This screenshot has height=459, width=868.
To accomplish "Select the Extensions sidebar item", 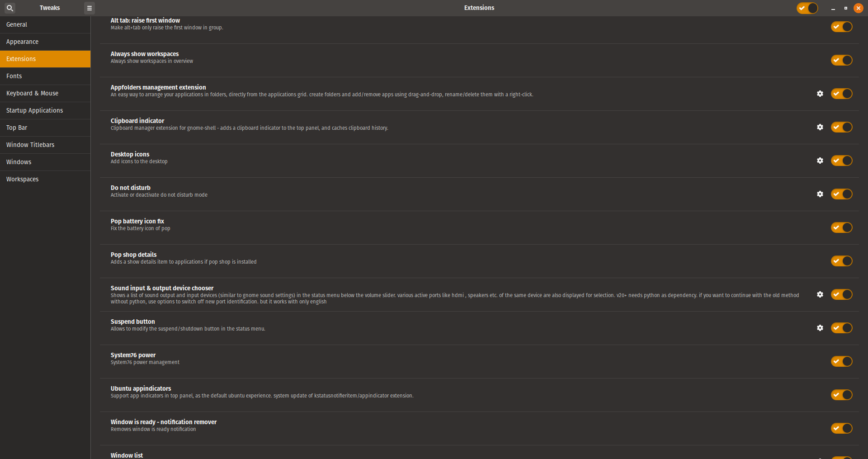I will 45,59.
